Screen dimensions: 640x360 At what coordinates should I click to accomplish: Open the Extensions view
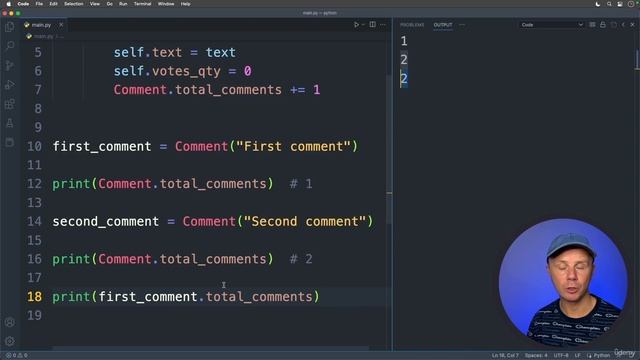point(10,104)
